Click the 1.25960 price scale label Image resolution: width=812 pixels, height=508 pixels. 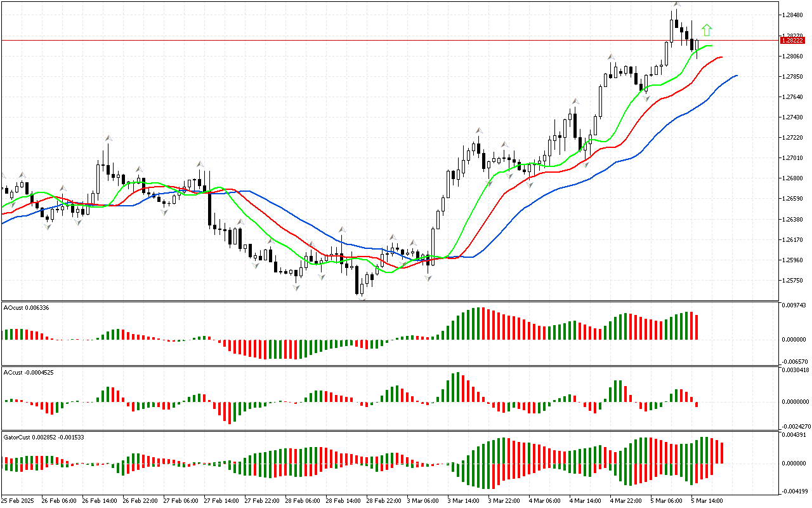click(794, 260)
